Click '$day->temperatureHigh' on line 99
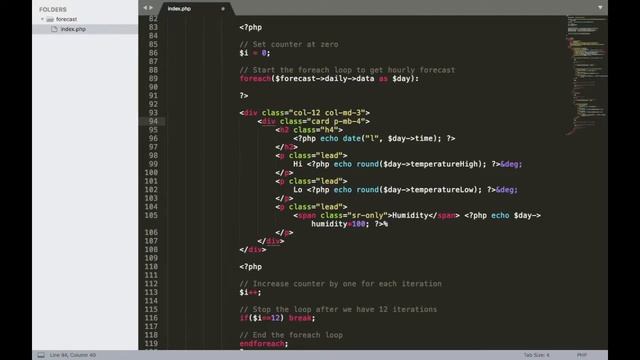 pyautogui.click(x=430, y=164)
